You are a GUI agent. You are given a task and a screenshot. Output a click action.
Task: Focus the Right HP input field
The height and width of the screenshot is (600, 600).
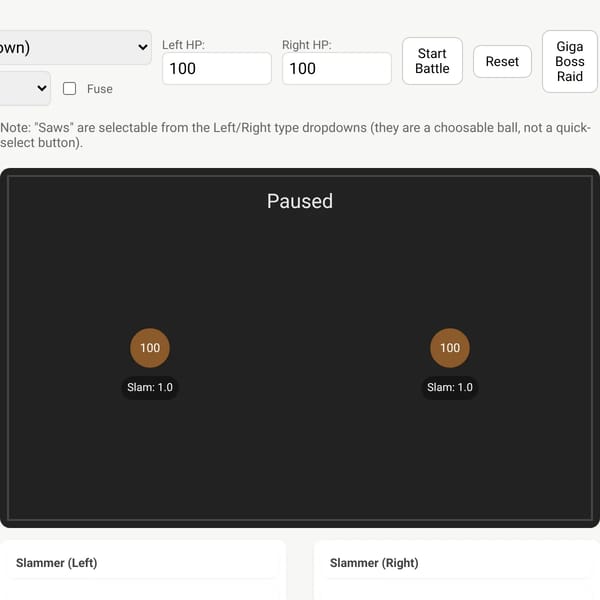337,68
